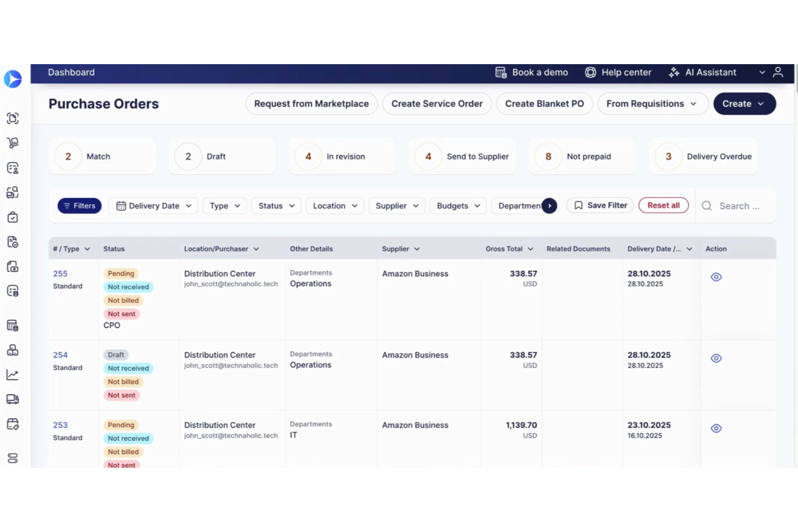Open the Help center
798x532 pixels.
click(x=618, y=72)
